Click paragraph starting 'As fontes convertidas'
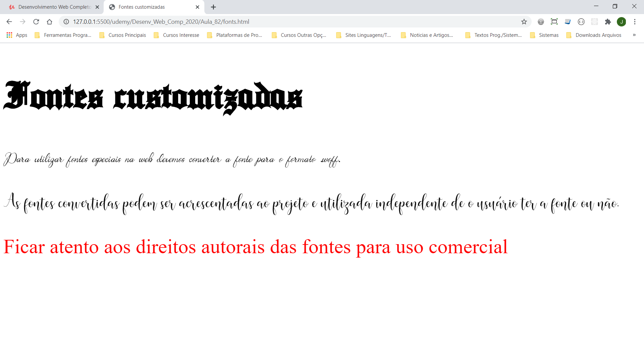This screenshot has width=644, height=345. (x=311, y=203)
